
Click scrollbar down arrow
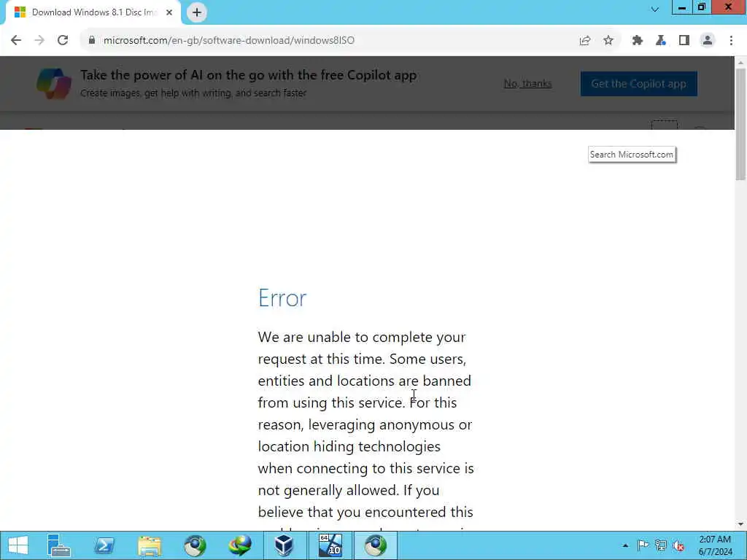pos(740,525)
